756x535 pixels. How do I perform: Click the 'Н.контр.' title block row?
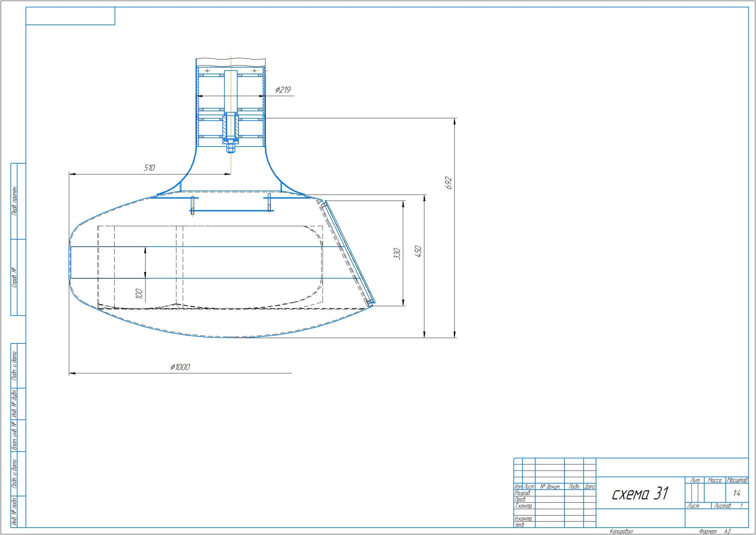point(523,519)
